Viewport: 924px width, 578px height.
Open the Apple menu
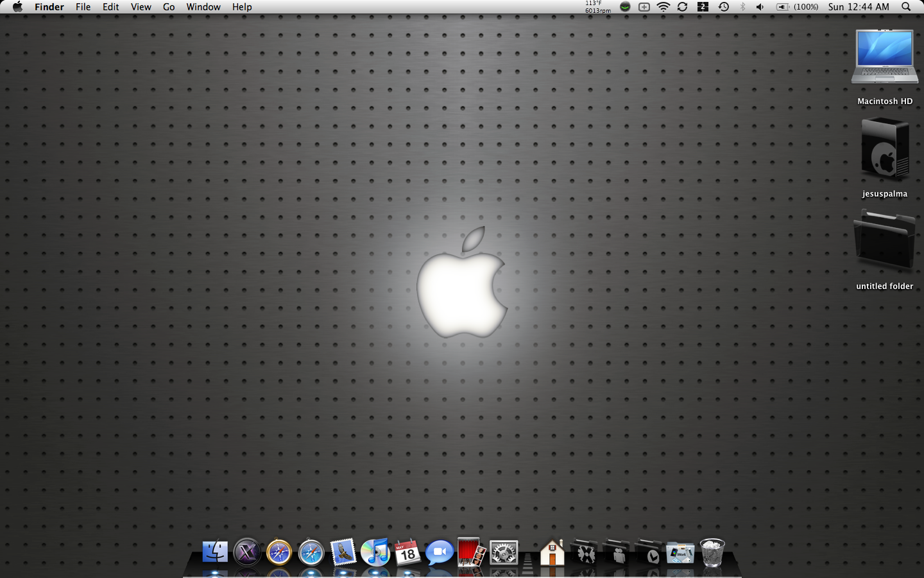point(17,7)
